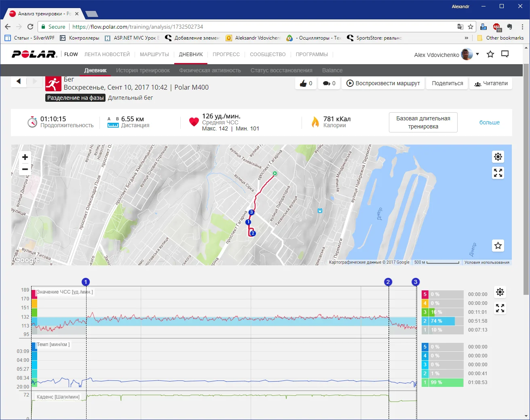Click the star icon on map
Screen dimensions: 530x420
click(498, 246)
